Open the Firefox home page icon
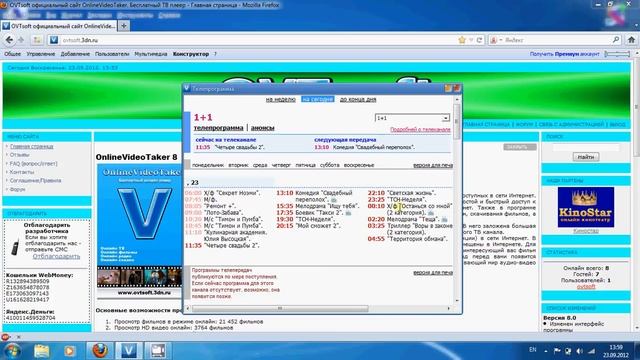This screenshot has width=640, height=360. (631, 40)
